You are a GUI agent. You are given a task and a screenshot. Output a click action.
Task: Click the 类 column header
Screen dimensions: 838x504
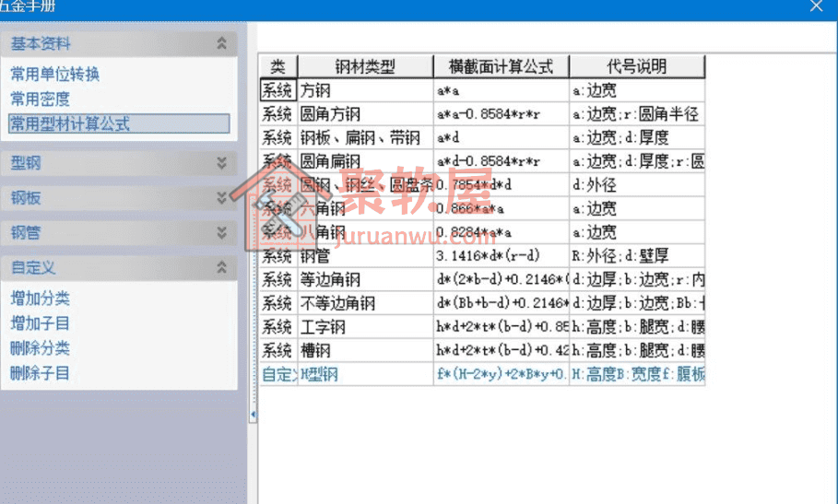click(277, 66)
